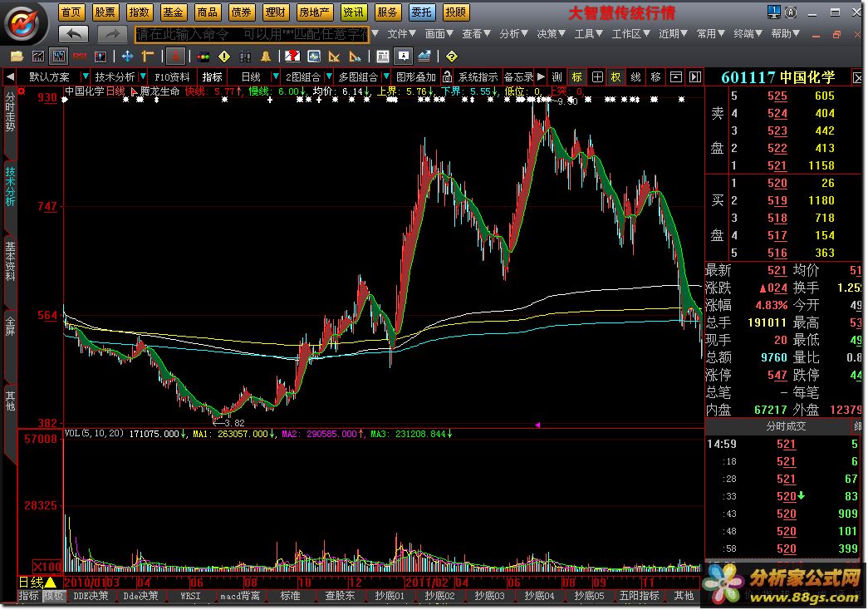Click the panel window toggle icon next to 移

point(676,77)
